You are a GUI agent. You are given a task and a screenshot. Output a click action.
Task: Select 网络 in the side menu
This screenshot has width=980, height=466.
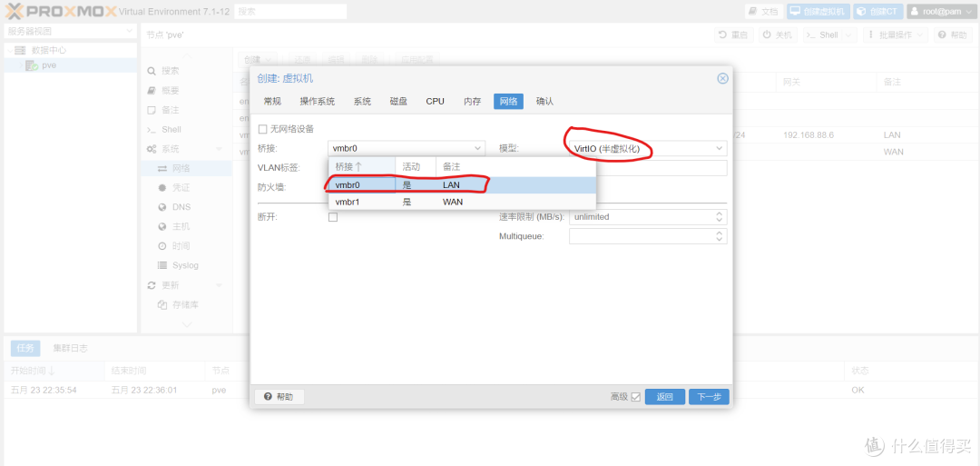(x=186, y=168)
